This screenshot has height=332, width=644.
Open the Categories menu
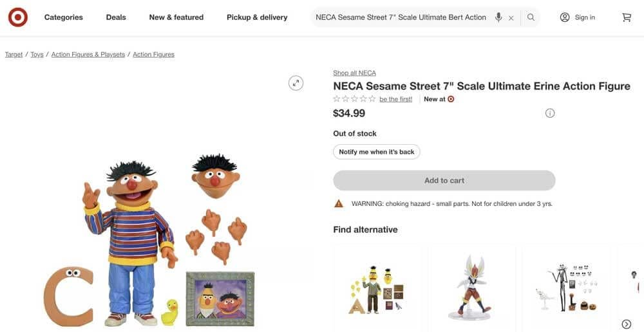point(63,17)
